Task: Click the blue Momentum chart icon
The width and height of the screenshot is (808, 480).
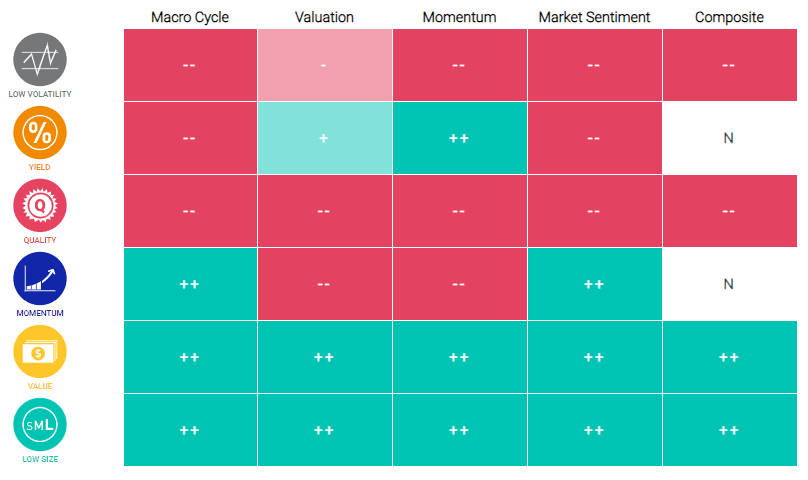Action: click(40, 278)
